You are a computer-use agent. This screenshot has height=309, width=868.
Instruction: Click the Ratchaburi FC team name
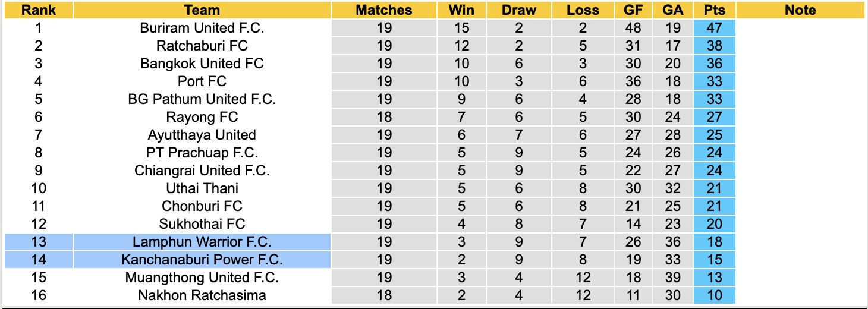pyautogui.click(x=202, y=46)
